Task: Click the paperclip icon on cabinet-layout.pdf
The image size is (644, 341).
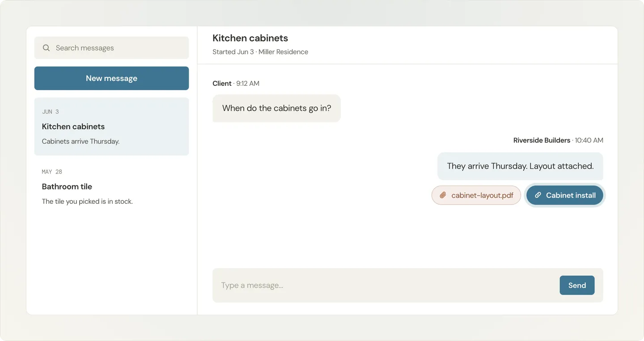Action: point(443,195)
